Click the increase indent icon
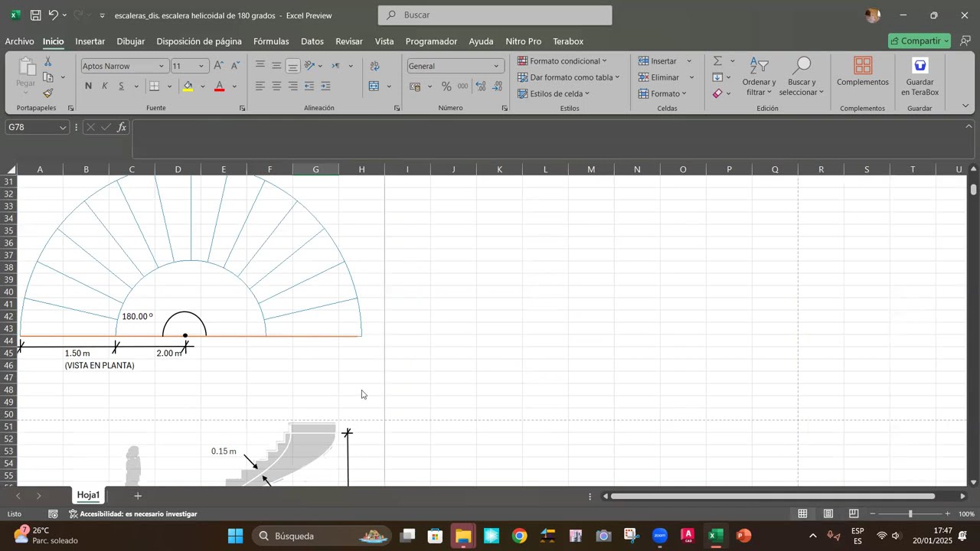Image resolution: width=980 pixels, height=551 pixels. (325, 86)
